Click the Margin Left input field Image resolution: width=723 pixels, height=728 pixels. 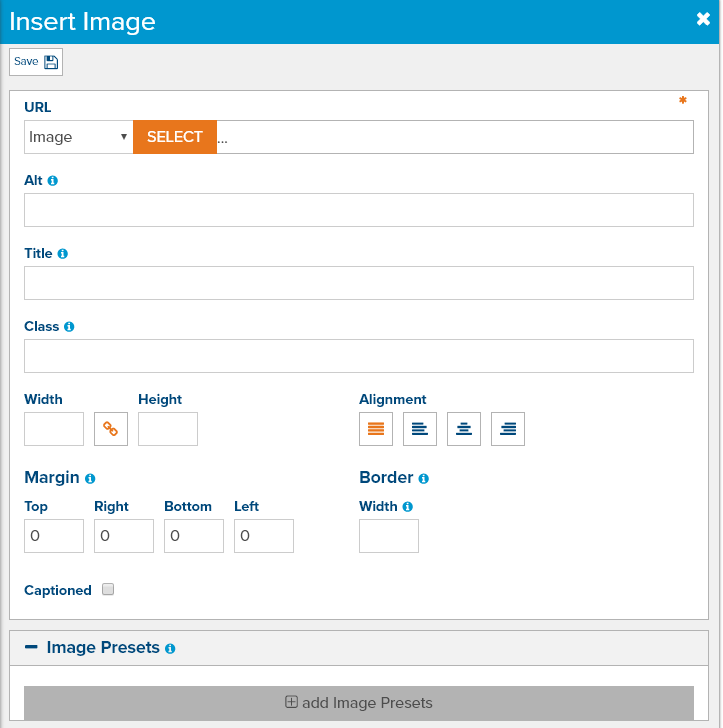click(264, 536)
